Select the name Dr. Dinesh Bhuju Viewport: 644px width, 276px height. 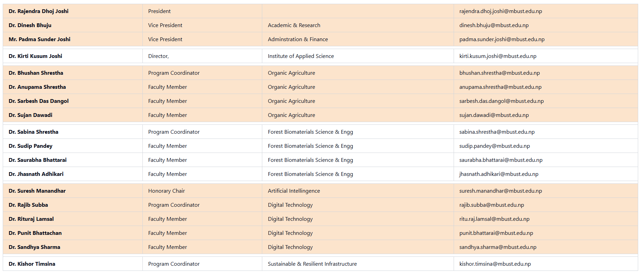coord(30,25)
